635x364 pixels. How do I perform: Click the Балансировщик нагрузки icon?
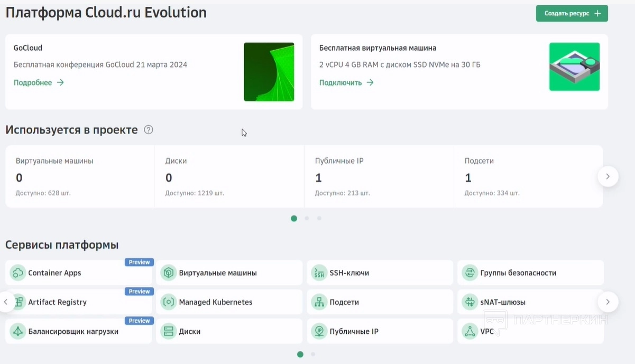click(18, 332)
